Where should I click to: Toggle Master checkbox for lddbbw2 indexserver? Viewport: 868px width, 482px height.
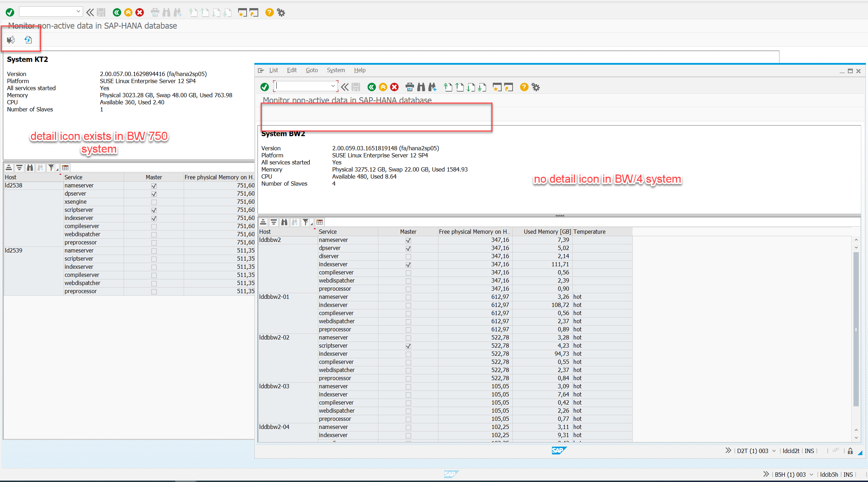coord(408,265)
